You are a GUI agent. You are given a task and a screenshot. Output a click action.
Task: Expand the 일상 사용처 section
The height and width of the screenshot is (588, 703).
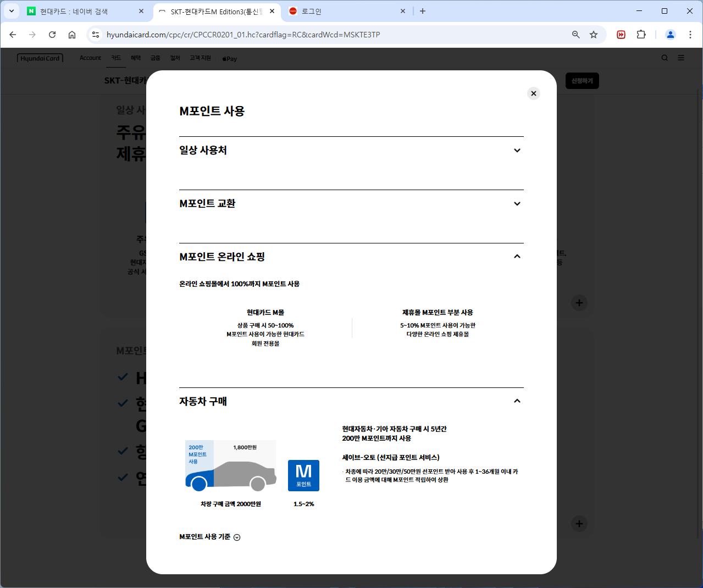351,151
